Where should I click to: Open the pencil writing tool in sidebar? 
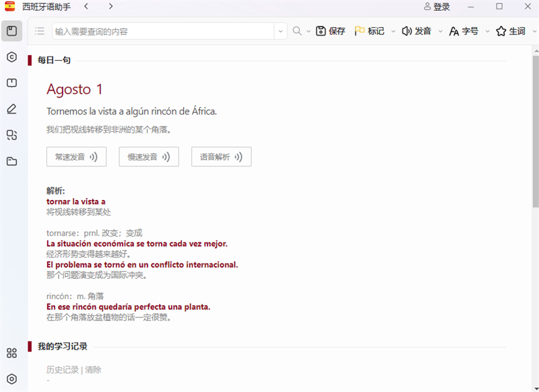tap(11, 109)
